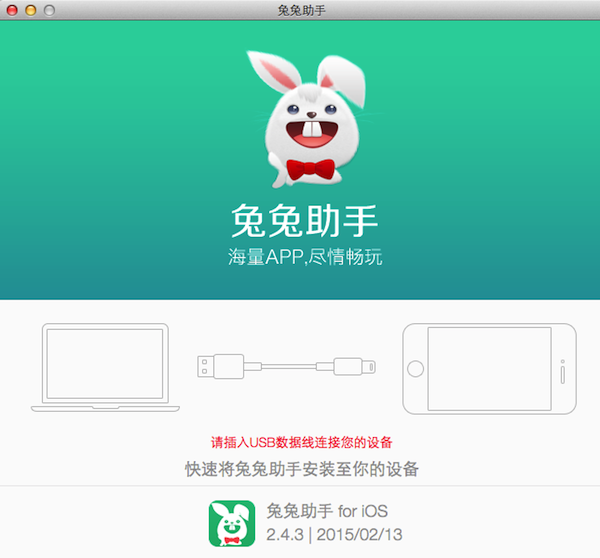Screen dimensions: 600x558
Task: Click the large 兔兔助手 heading
Action: pyautogui.click(x=305, y=221)
